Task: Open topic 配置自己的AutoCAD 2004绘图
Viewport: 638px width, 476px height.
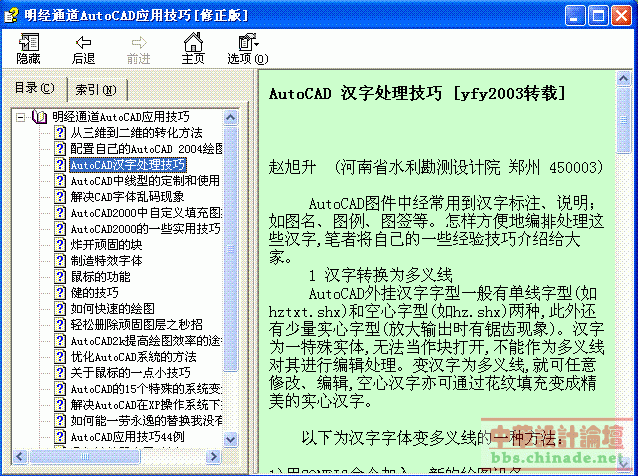Action: pos(146,148)
